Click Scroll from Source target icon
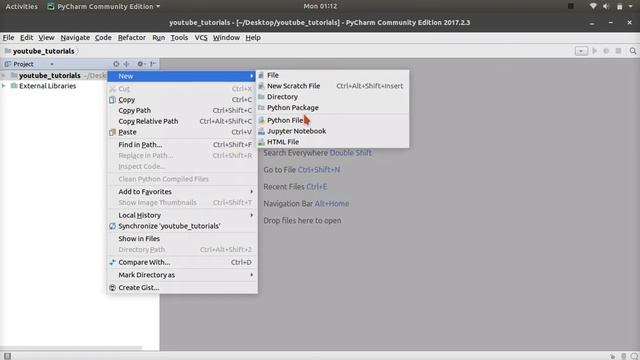This screenshot has width=640, height=360. click(x=116, y=64)
